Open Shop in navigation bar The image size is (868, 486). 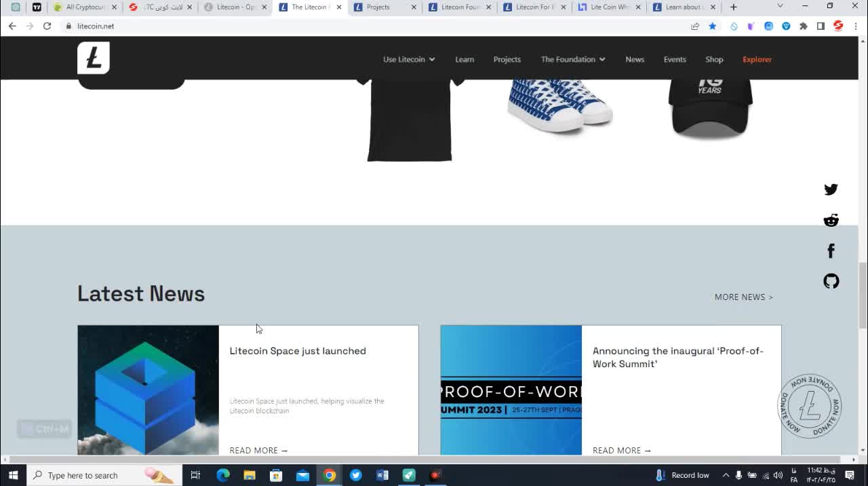[x=714, y=59]
